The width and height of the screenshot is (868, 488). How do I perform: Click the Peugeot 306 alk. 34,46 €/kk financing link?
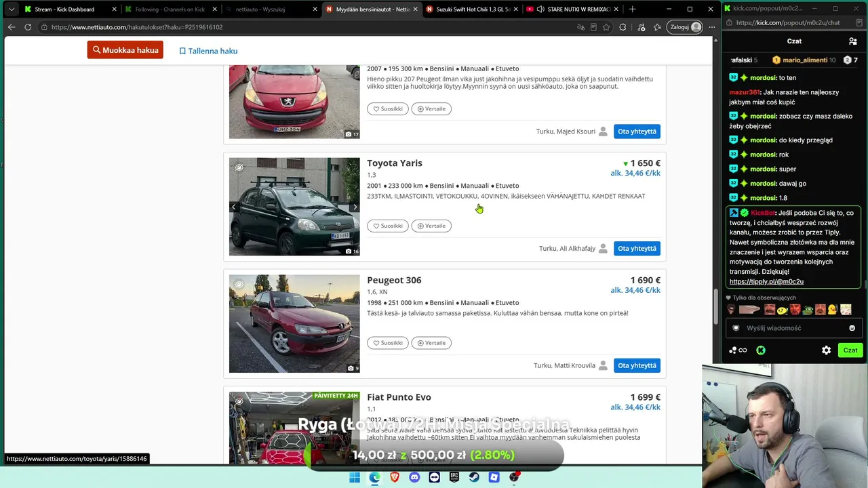tap(635, 291)
